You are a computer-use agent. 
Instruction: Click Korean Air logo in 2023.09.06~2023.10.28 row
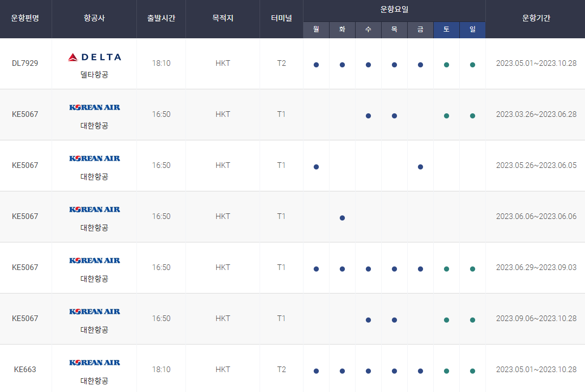(x=95, y=311)
